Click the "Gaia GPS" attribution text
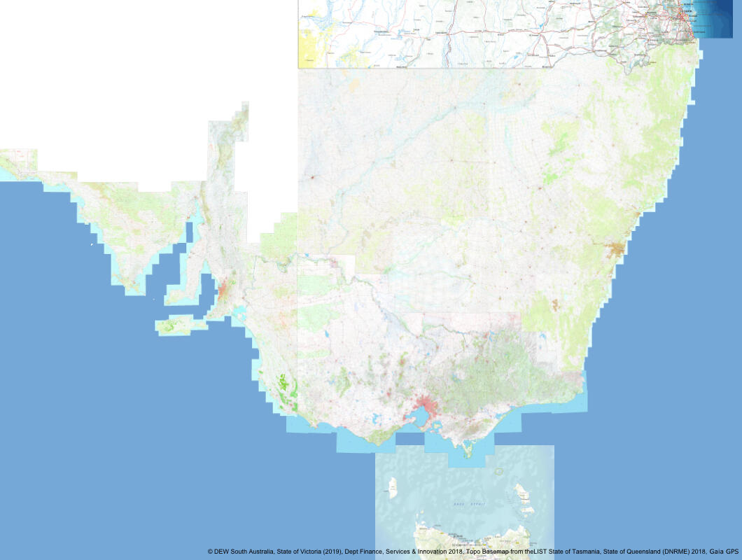Viewport: 742px width, 560px height. [724, 552]
